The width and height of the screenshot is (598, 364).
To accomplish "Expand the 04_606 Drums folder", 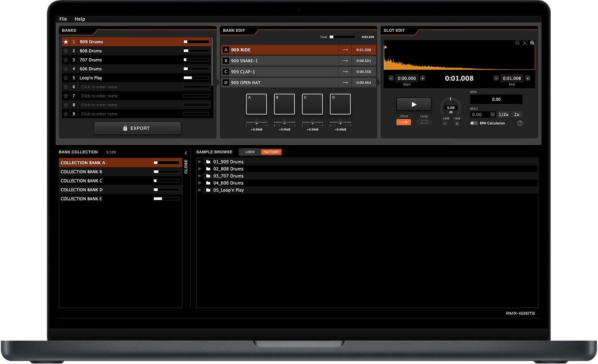I will coord(200,183).
